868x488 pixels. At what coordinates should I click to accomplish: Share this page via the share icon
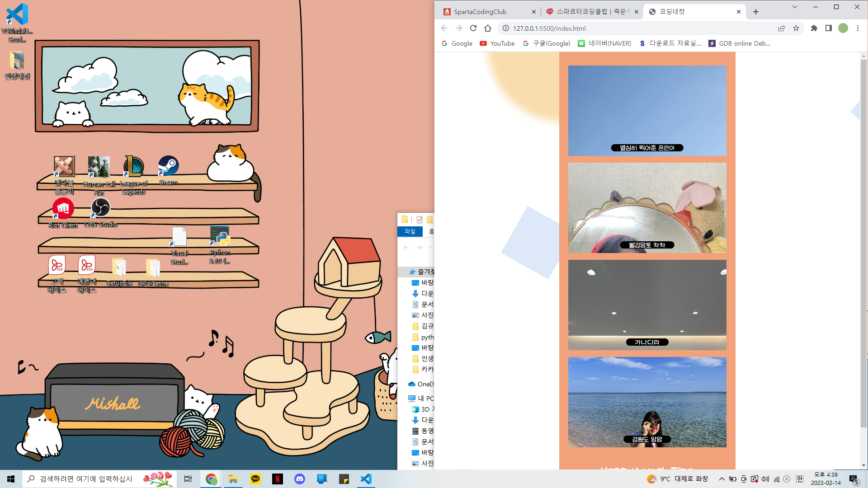coord(782,28)
